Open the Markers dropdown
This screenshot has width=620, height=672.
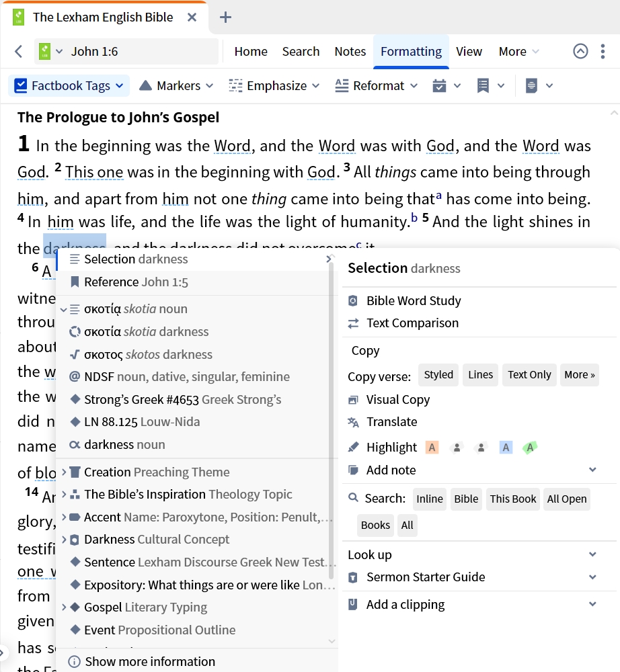176,86
